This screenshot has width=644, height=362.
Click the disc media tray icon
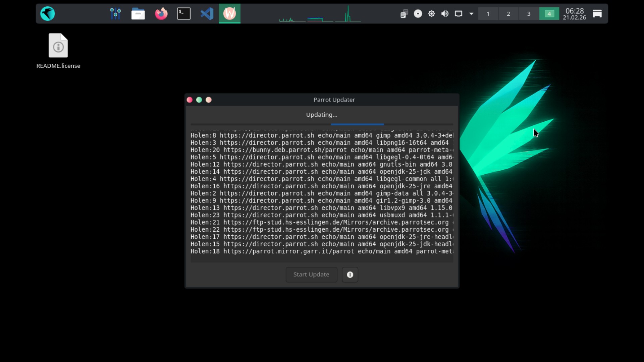pyautogui.click(x=418, y=14)
